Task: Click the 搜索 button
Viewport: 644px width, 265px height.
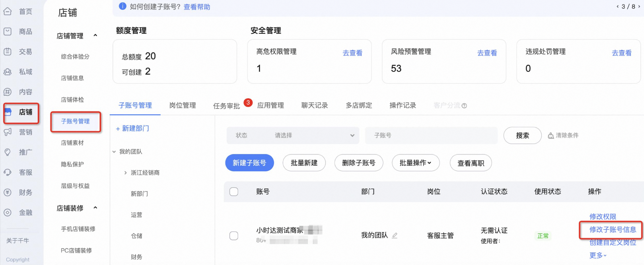Action: point(523,135)
